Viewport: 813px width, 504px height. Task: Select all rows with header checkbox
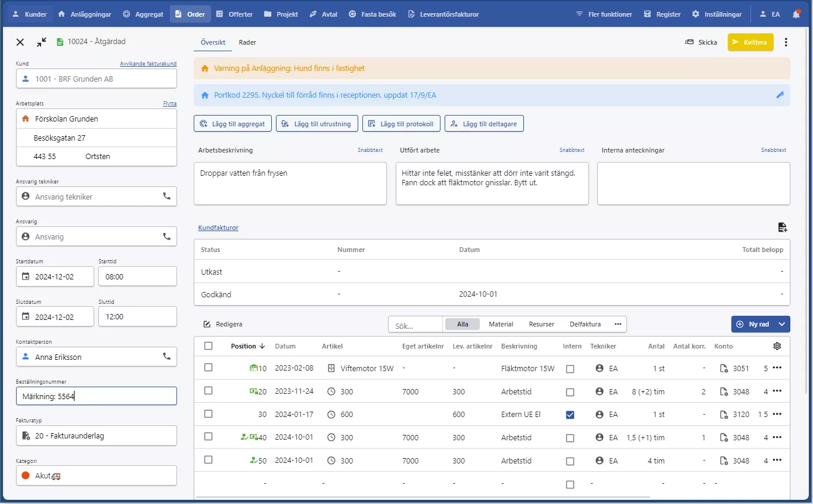tap(208, 346)
